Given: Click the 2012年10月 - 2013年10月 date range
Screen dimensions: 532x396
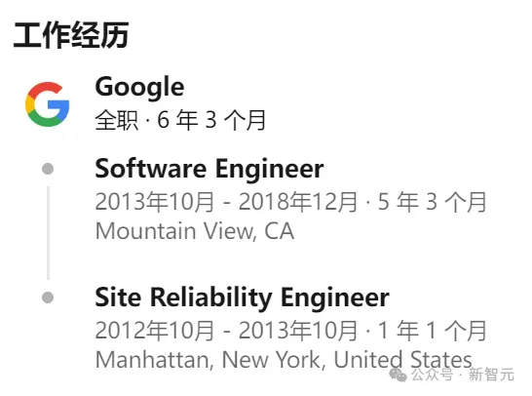Looking at the screenshot, I should [x=226, y=331].
